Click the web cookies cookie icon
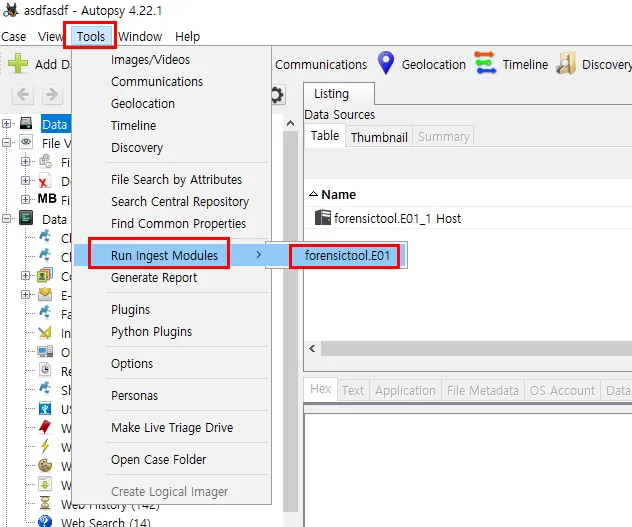Viewport: 632px width, 527px height. coord(45,465)
